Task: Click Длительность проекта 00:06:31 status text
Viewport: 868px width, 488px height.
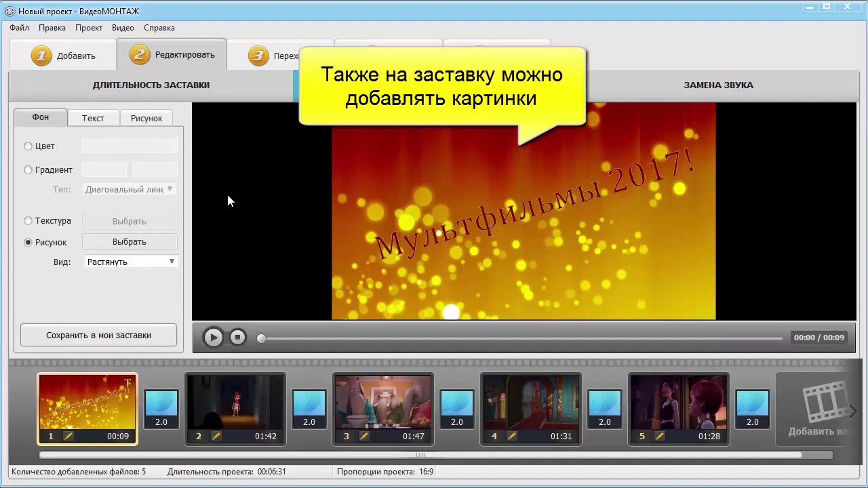Action: click(x=226, y=472)
